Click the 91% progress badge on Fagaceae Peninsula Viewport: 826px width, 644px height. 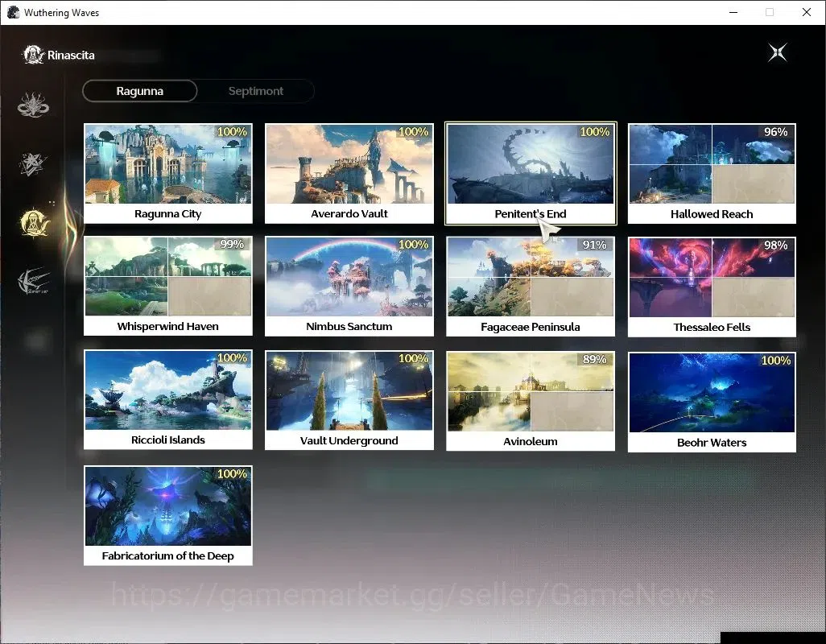pos(594,245)
